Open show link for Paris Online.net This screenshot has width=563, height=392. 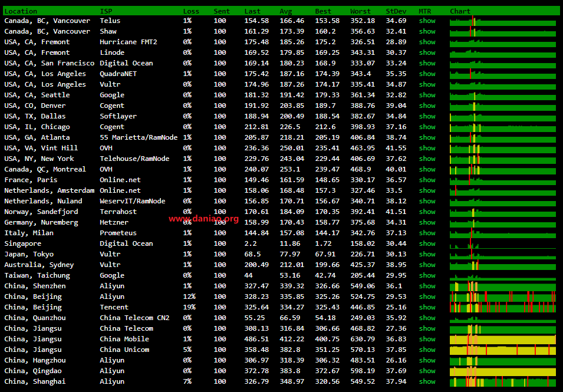(x=427, y=180)
